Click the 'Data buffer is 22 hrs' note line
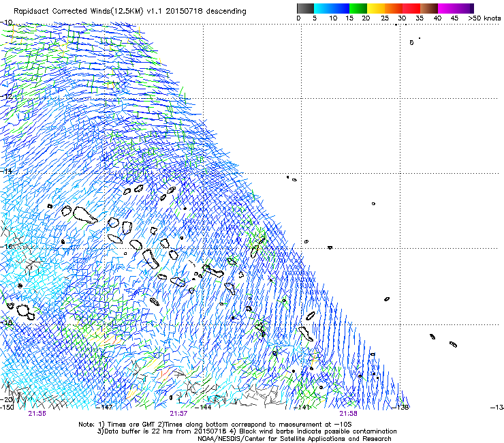 (x=247, y=431)
